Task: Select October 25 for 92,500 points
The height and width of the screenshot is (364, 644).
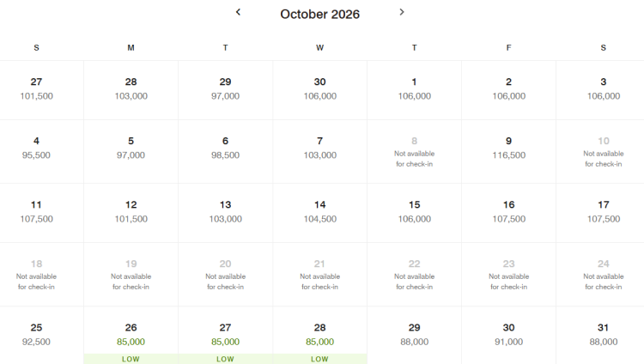Action: click(36, 334)
